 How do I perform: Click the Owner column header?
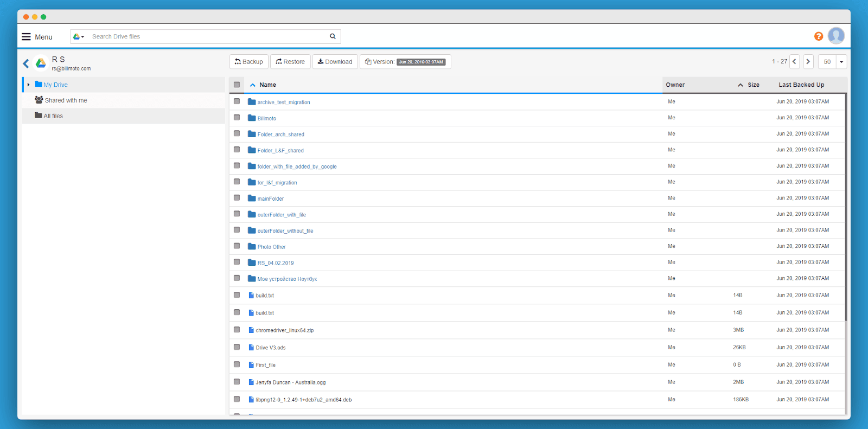pyautogui.click(x=675, y=85)
